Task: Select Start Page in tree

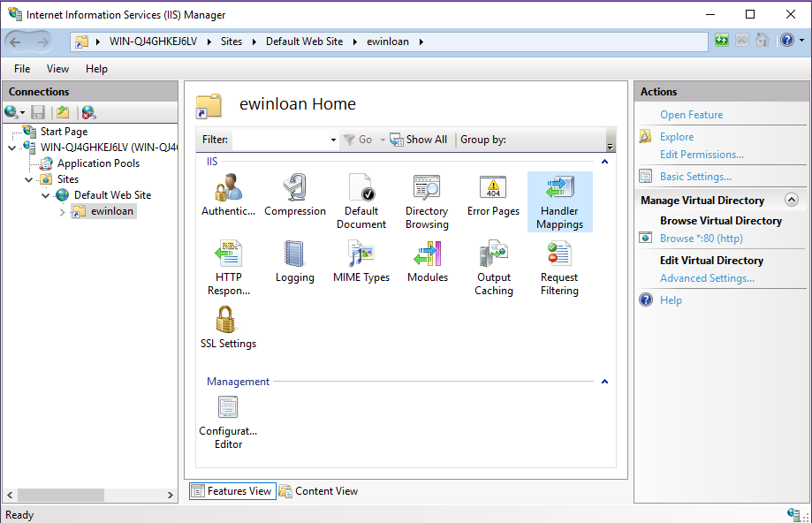Action: click(x=64, y=132)
